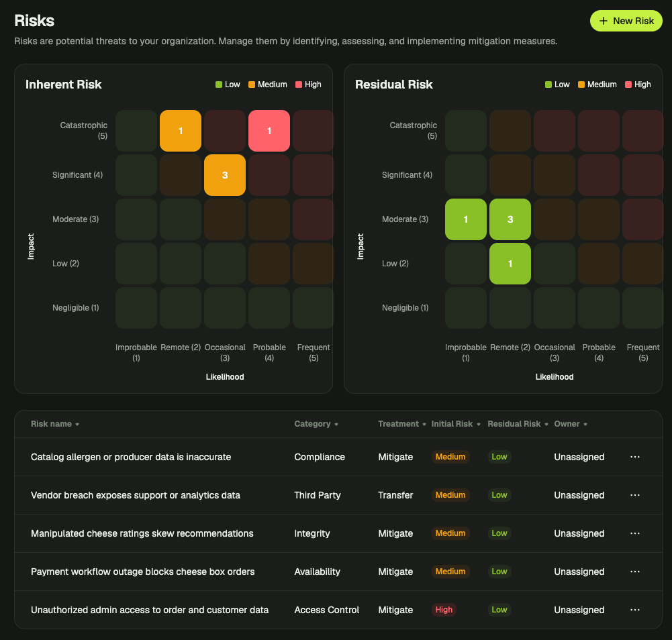672x640 pixels.
Task: Click the red High legend swatch in Inherent Risk
Action: 299,85
